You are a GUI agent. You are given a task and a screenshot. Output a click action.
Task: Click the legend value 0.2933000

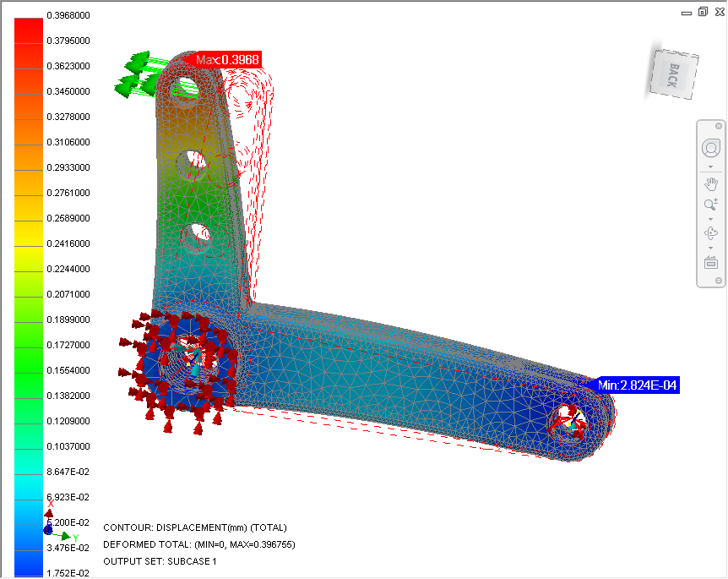pyautogui.click(x=68, y=167)
